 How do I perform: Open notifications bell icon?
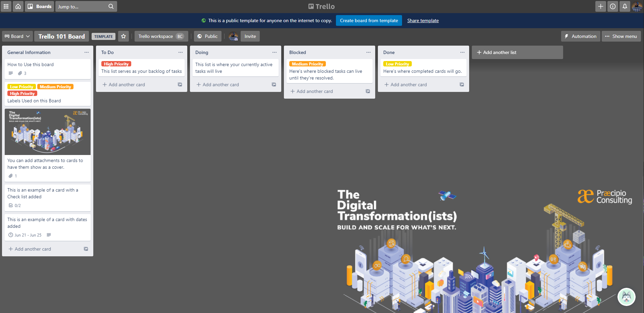point(625,6)
